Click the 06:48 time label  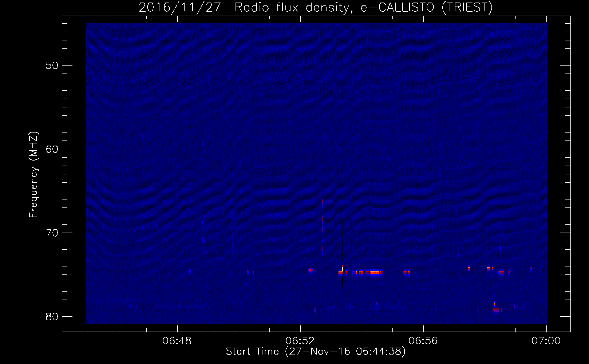177,341
